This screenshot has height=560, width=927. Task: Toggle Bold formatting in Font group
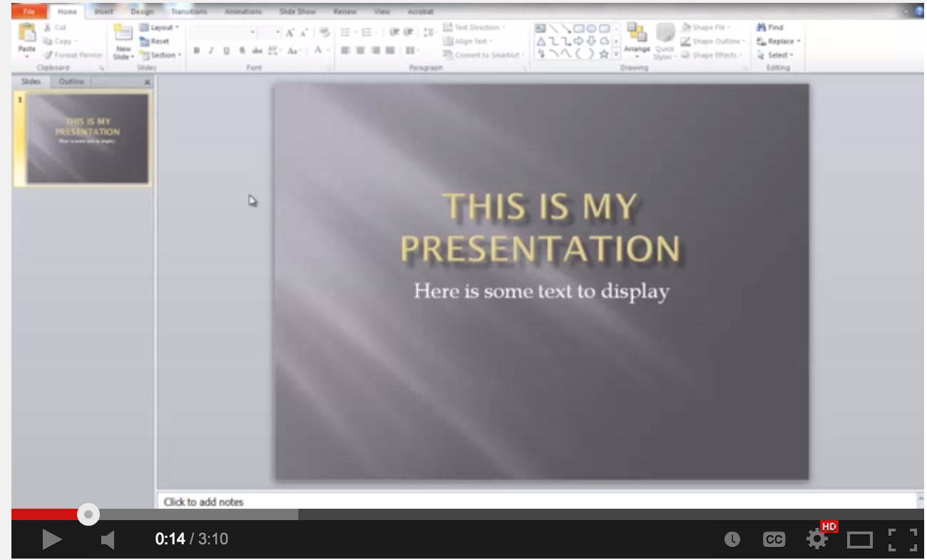click(197, 51)
